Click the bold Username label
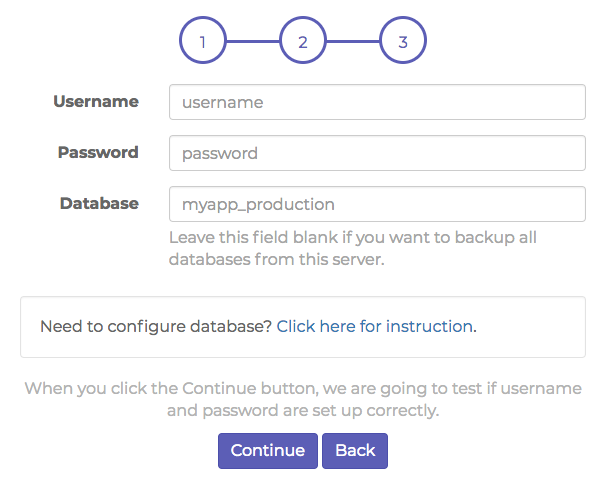Image resolution: width=607 pixels, height=491 pixels. coord(96,101)
